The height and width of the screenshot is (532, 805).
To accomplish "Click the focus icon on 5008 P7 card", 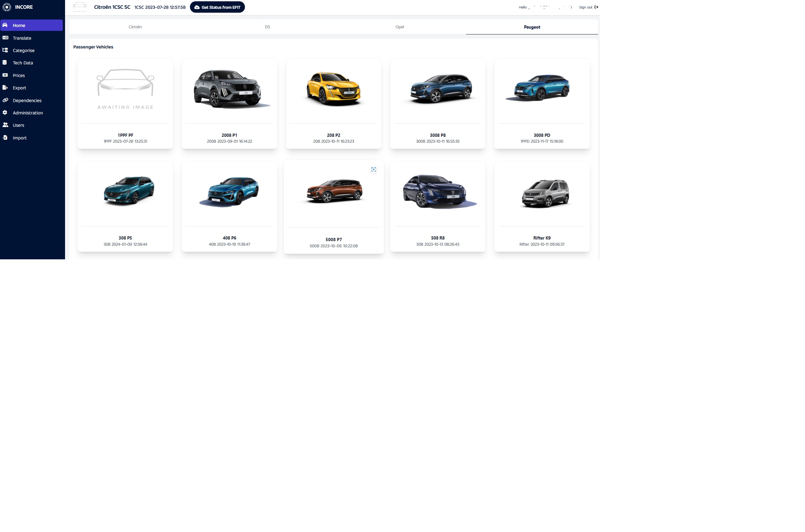I will point(373,169).
